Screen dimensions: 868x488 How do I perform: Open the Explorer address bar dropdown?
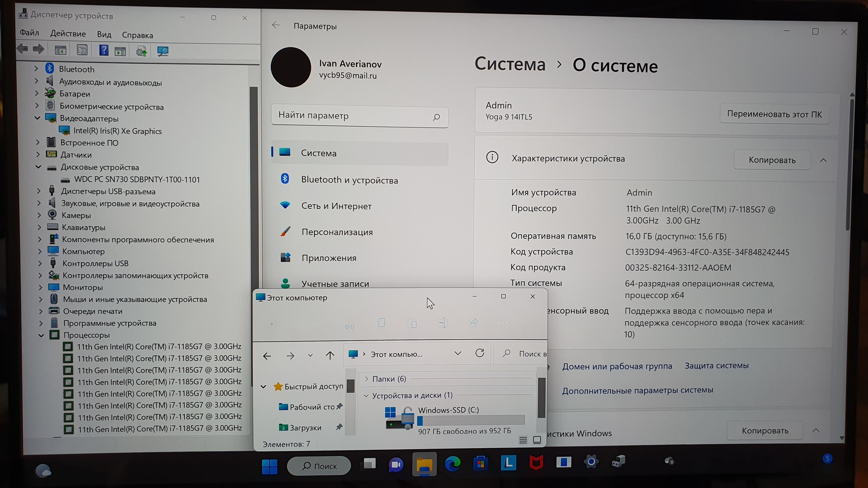[458, 353]
